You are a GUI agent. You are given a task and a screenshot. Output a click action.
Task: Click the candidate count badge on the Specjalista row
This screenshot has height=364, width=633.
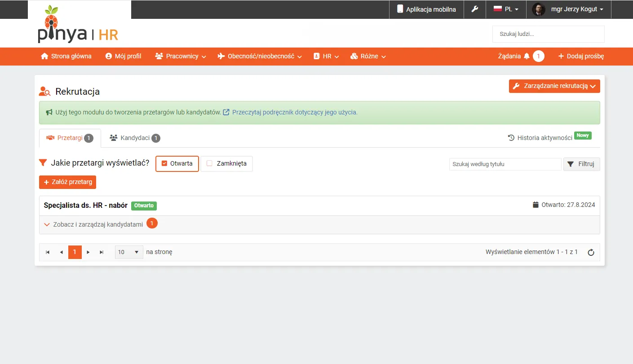[x=152, y=224]
